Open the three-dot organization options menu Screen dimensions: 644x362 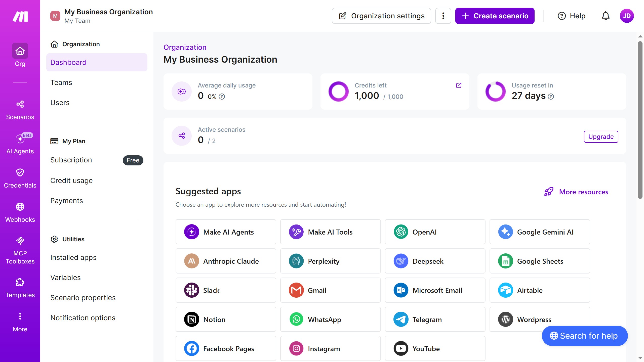pyautogui.click(x=443, y=16)
